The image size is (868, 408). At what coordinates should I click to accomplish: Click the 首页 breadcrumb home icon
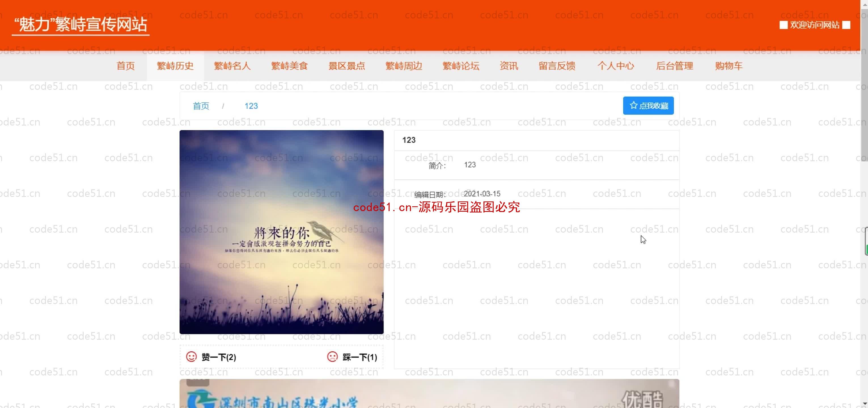201,106
